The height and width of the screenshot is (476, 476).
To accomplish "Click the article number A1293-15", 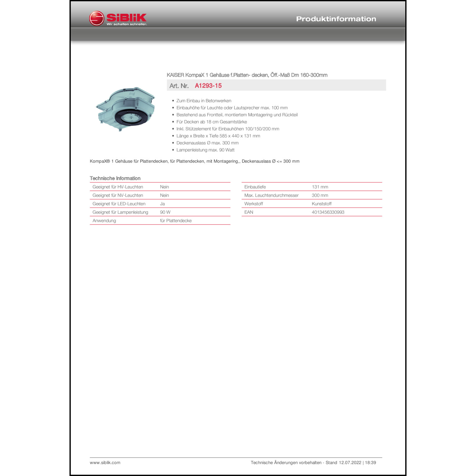I will coord(208,86).
